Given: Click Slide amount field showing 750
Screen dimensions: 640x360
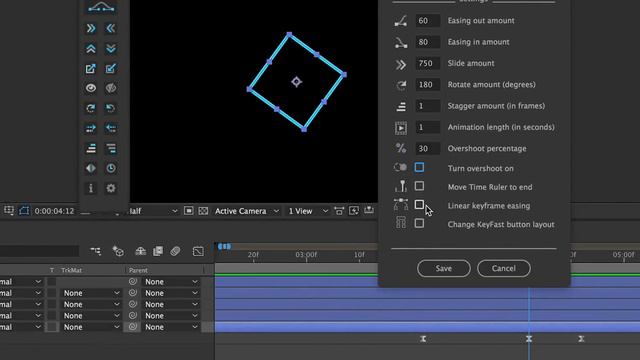Looking at the screenshot, I should pos(427,63).
